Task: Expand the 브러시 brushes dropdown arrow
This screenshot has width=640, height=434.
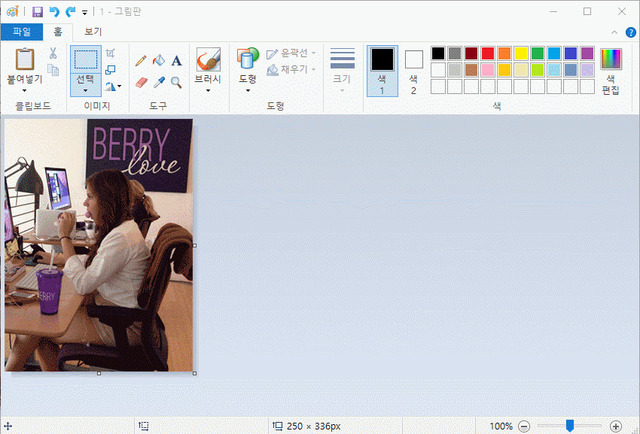Action: click(x=208, y=90)
